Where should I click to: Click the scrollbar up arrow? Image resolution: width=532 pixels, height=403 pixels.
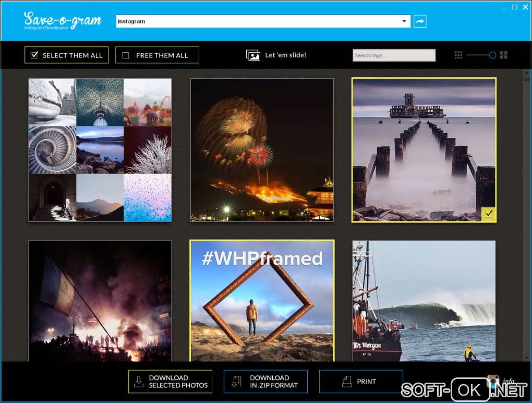coord(527,73)
